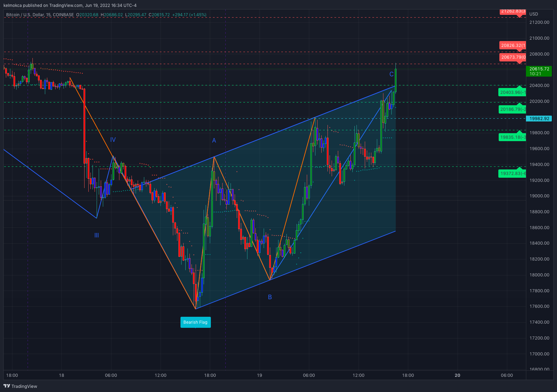Click the 20200.00 price axis label
The height and width of the screenshot is (392, 557).
[x=539, y=101]
